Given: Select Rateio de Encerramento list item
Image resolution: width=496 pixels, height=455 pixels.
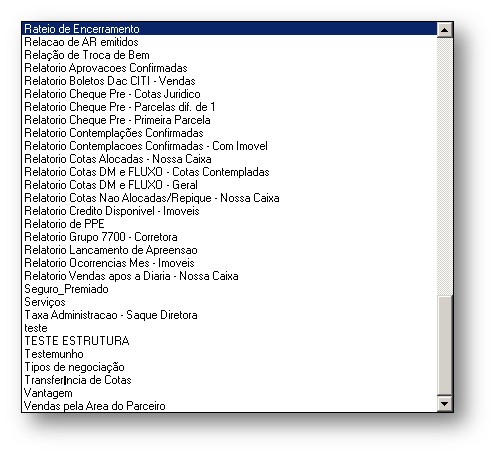Looking at the screenshot, I should coord(229,29).
